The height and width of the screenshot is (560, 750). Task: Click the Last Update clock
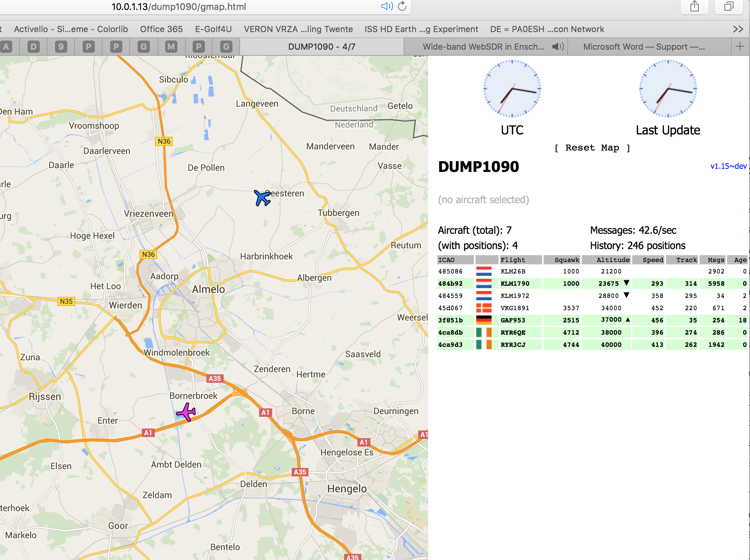coord(668,88)
